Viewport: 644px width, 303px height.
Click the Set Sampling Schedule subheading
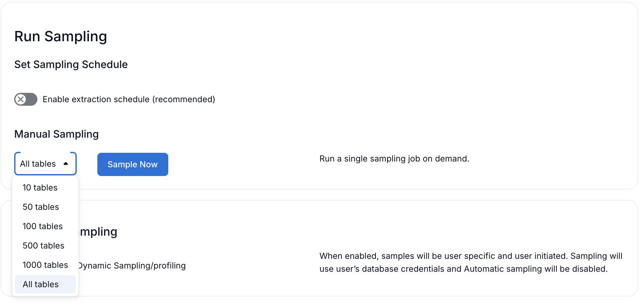tap(71, 64)
